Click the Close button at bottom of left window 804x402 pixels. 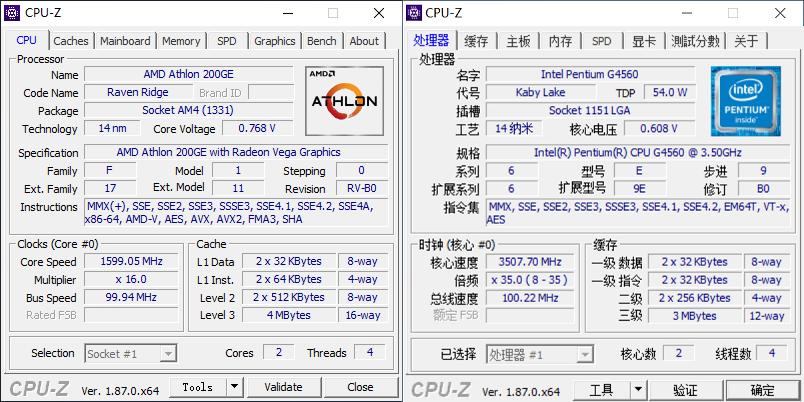click(x=360, y=388)
